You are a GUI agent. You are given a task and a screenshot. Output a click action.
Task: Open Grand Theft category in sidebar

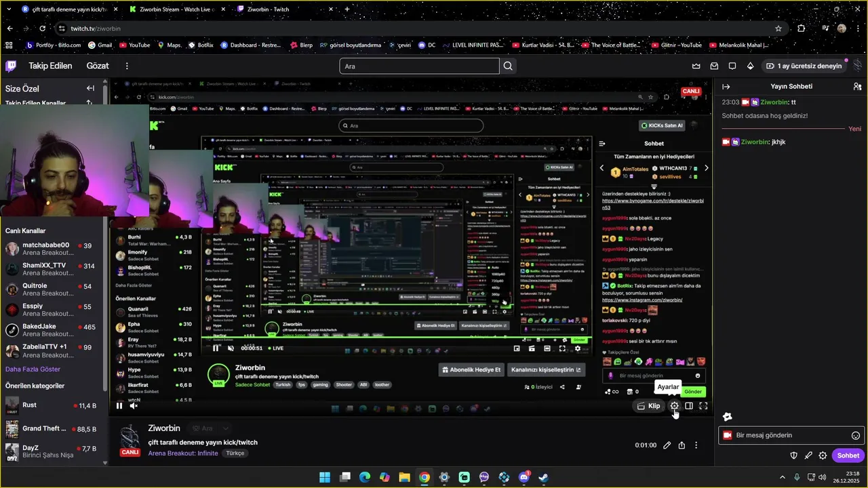click(52, 429)
